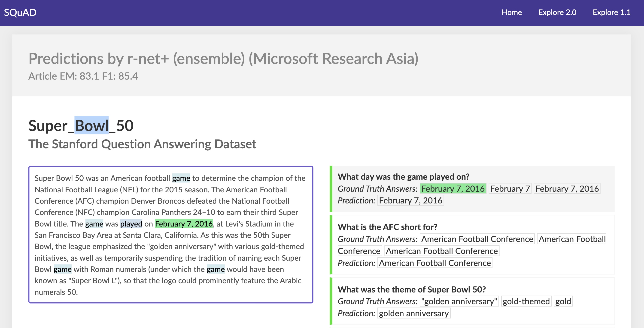Select highlighted ground truth 'February 7, 2016'
This screenshot has height=328, width=644.
coord(453,189)
